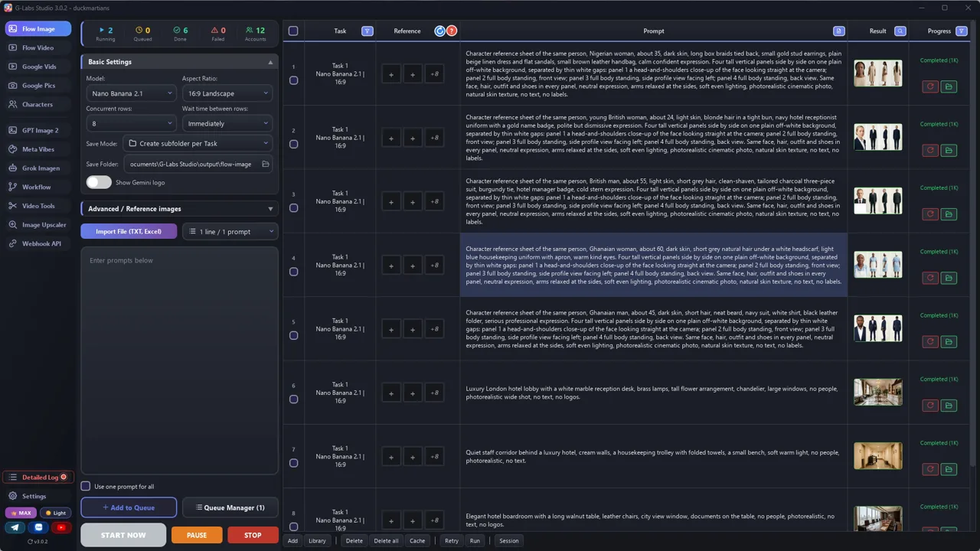Click the +8 reference slot in row 5

(x=434, y=329)
